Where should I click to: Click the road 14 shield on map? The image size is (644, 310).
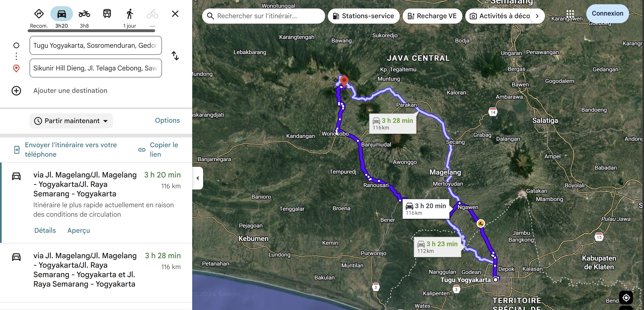493,112
